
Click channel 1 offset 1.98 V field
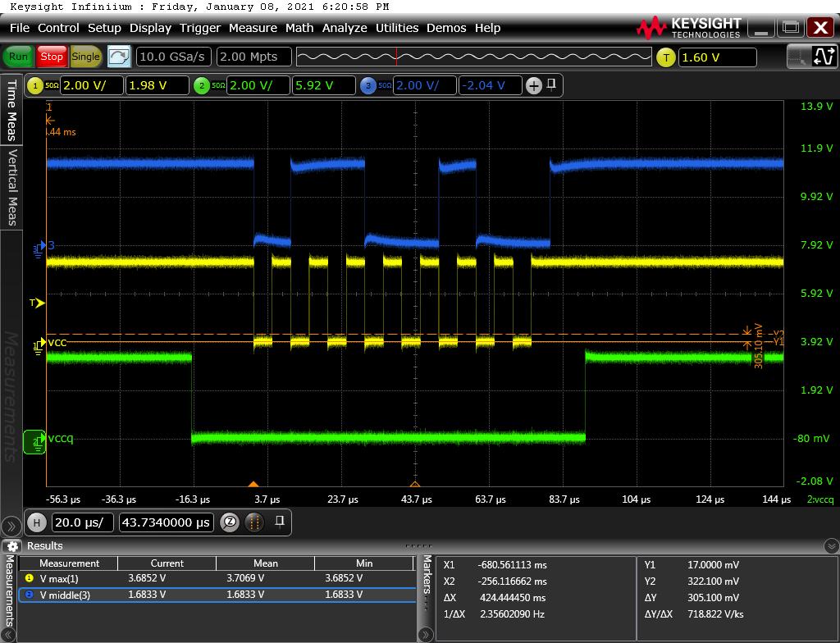click(157, 86)
